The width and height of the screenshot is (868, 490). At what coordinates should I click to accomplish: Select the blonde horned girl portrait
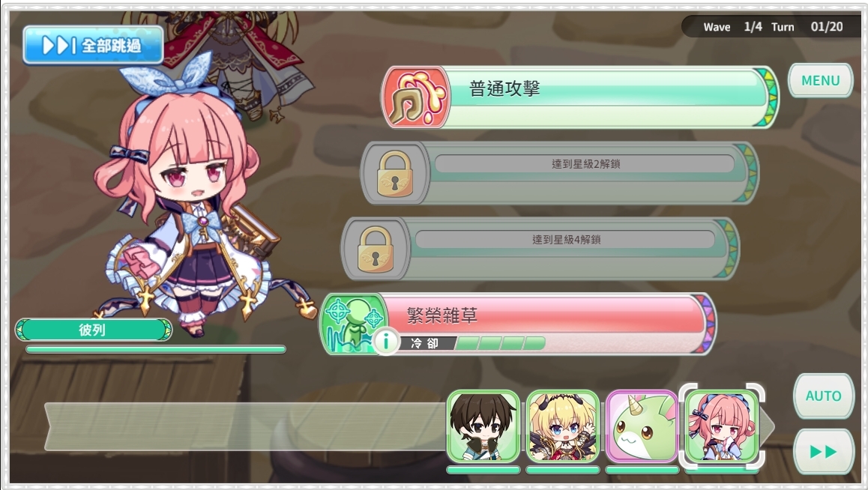[562, 426]
